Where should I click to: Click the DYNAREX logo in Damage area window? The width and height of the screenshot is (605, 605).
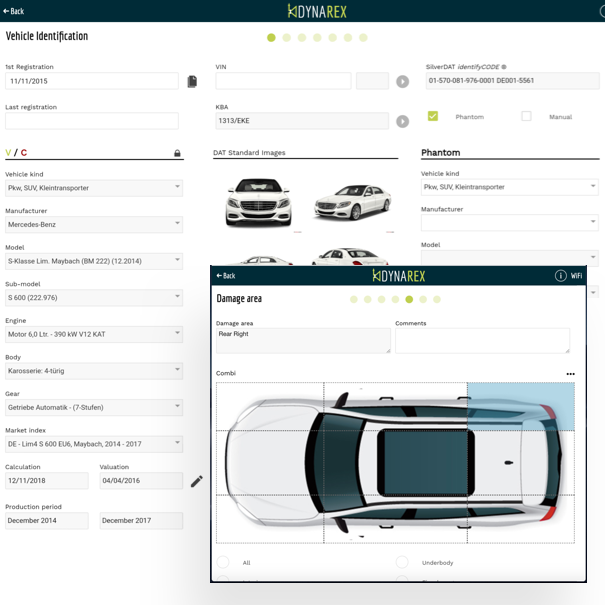[x=399, y=276]
